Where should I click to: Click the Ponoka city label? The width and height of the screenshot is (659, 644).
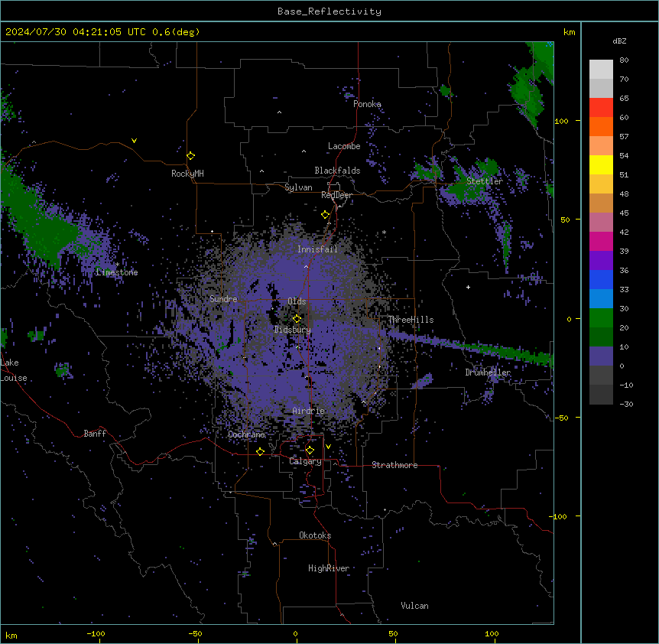367,104
